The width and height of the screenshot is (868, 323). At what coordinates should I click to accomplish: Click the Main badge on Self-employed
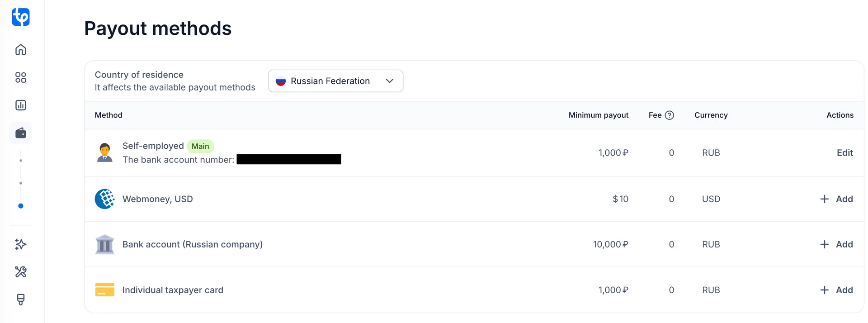click(200, 146)
